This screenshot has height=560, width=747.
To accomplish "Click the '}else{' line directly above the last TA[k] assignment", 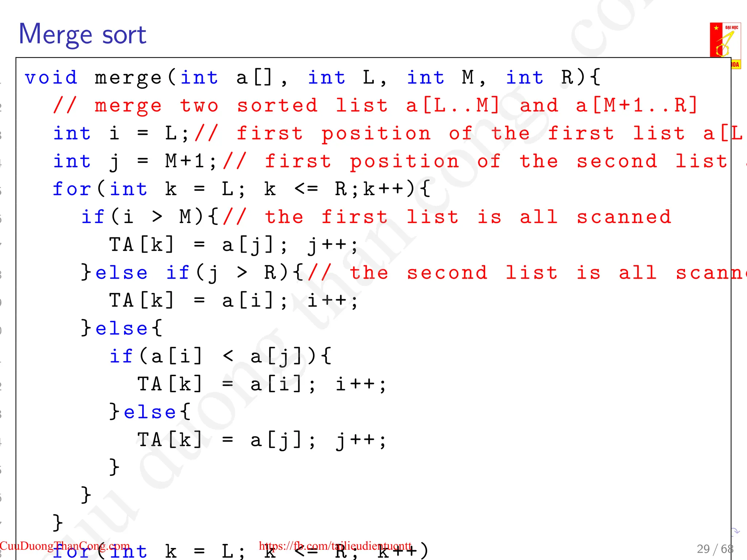I will tap(150, 412).
